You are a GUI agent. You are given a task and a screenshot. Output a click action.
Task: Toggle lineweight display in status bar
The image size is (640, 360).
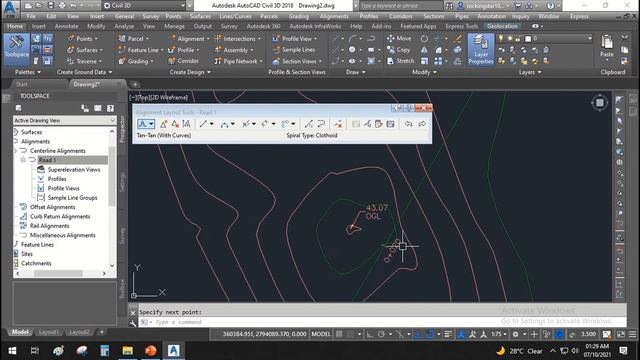[x=448, y=334]
